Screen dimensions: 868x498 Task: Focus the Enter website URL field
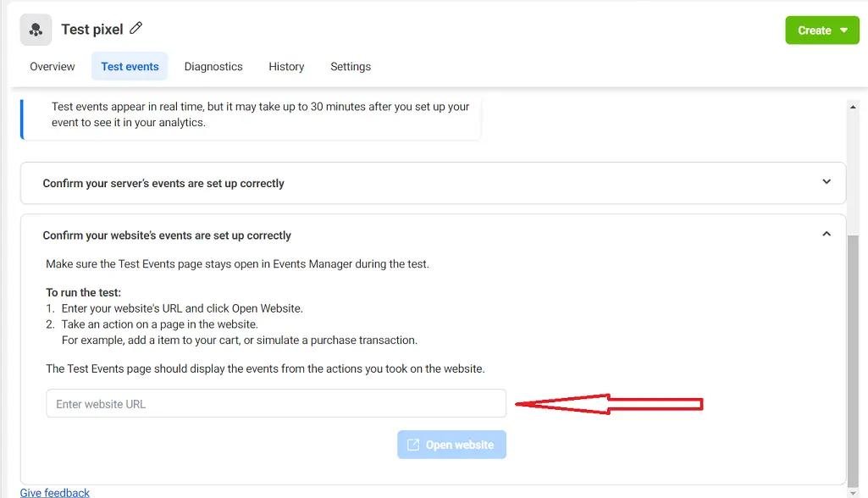tap(276, 404)
